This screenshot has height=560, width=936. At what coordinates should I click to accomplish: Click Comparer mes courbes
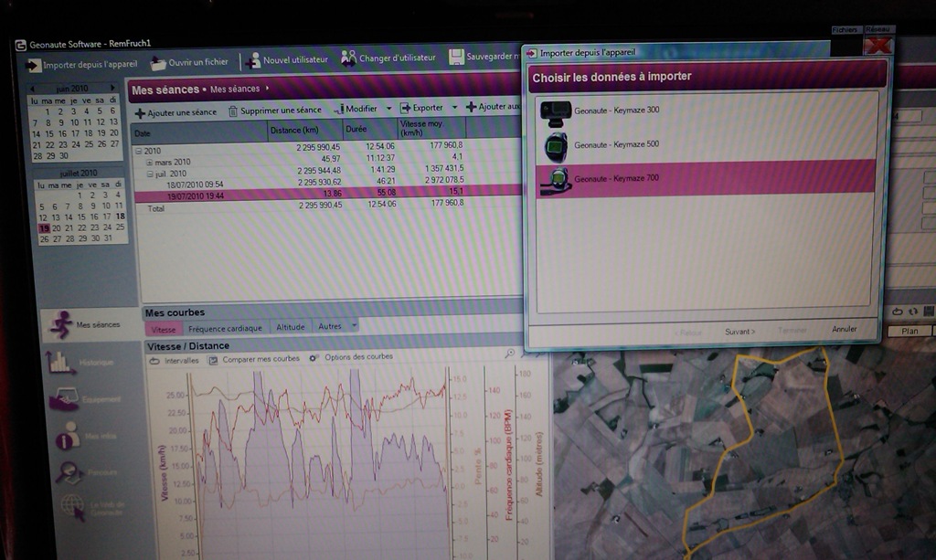coord(254,360)
